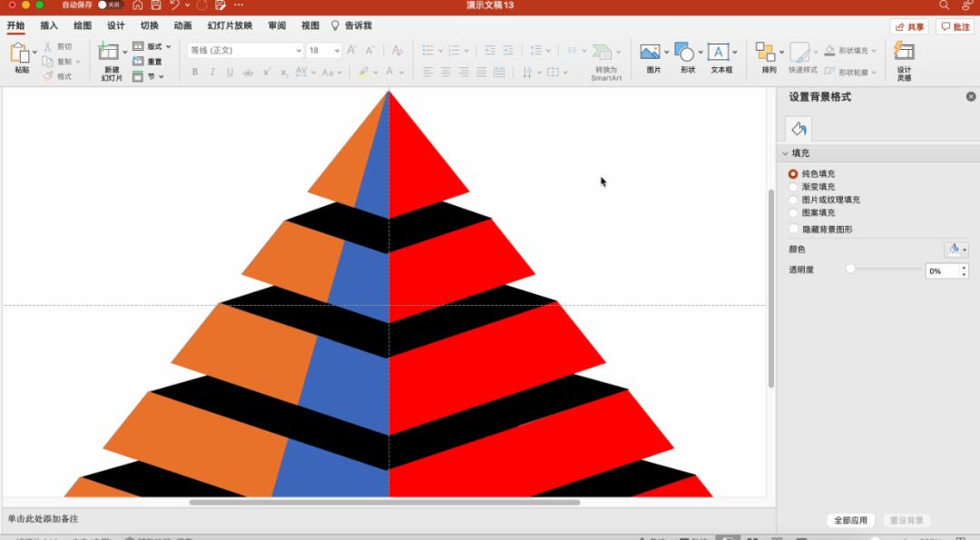Apply italic formatting with I icon
Image resolution: width=980 pixels, height=540 pixels.
[x=212, y=73]
